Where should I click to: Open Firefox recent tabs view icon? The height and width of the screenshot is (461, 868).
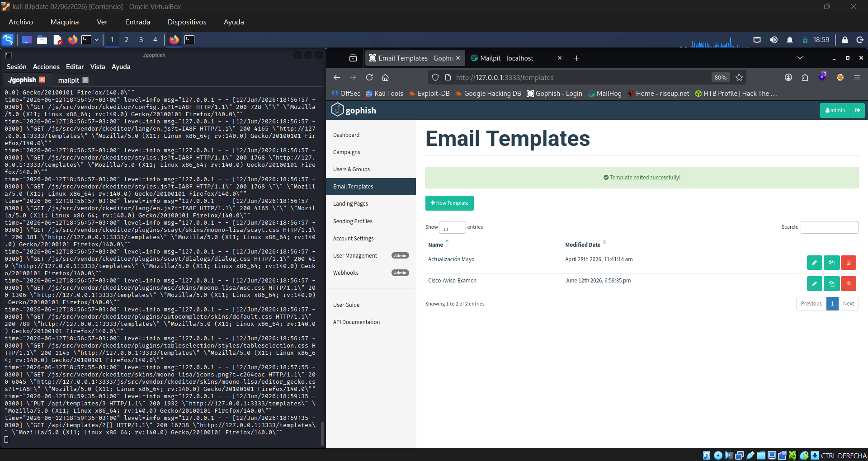tap(353, 58)
